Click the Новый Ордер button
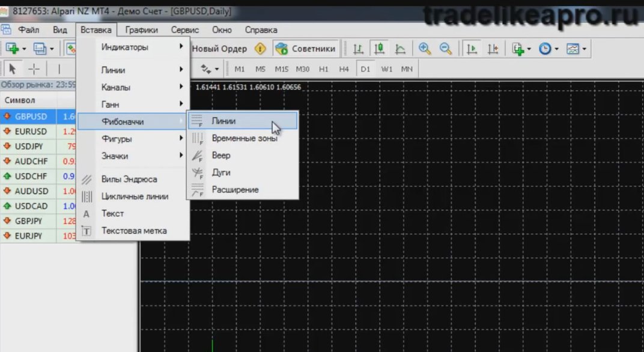Image resolution: width=644 pixels, height=352 pixels. point(219,49)
